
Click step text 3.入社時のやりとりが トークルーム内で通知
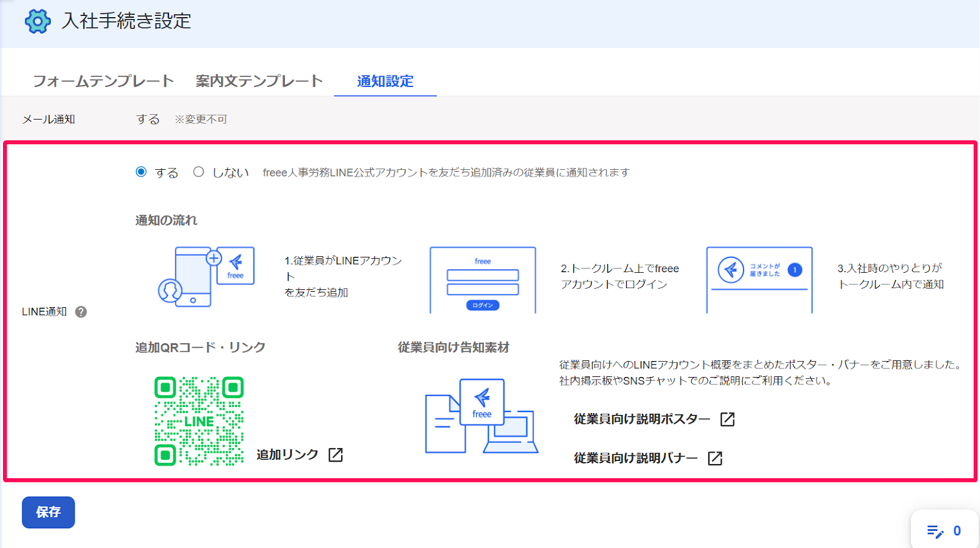891,276
